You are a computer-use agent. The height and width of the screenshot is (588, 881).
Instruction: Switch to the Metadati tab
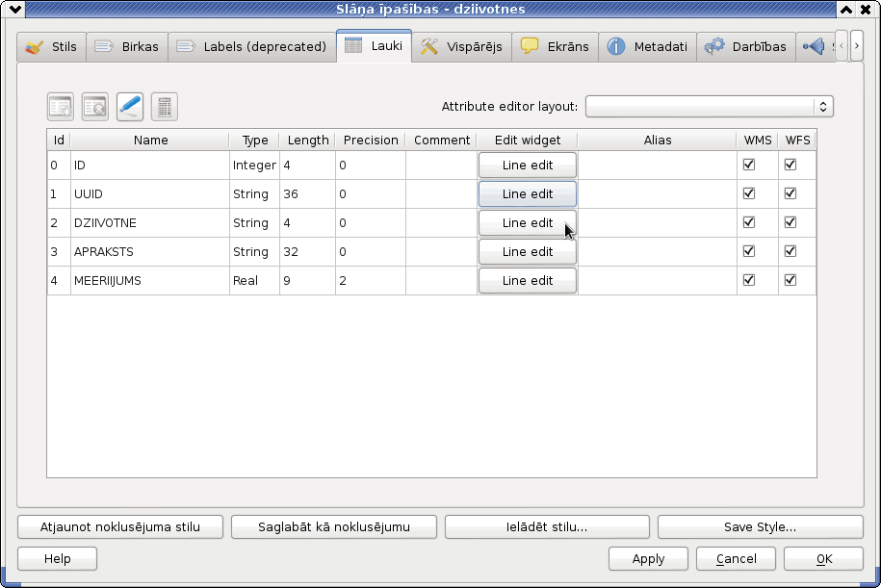tap(648, 46)
